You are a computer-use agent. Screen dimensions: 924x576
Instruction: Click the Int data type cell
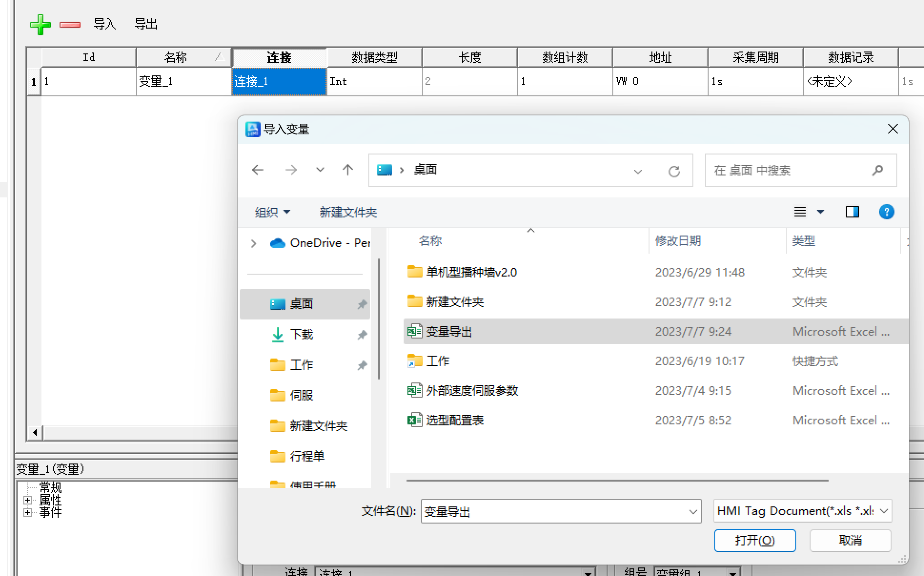coord(375,82)
